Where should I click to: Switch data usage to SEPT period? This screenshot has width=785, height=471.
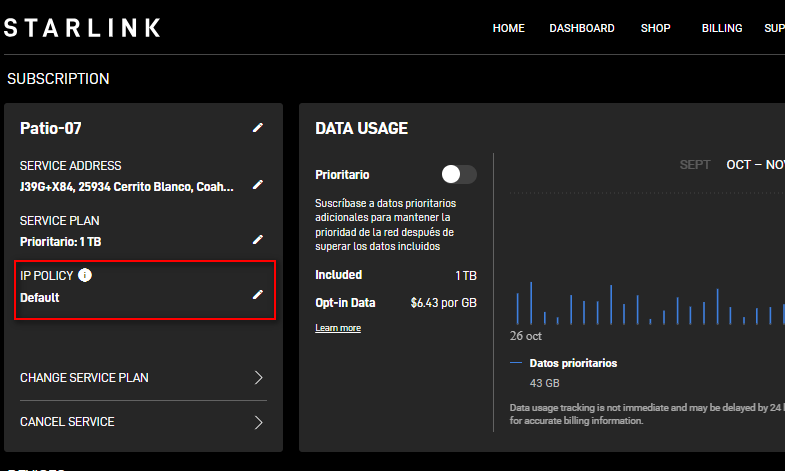coord(695,165)
